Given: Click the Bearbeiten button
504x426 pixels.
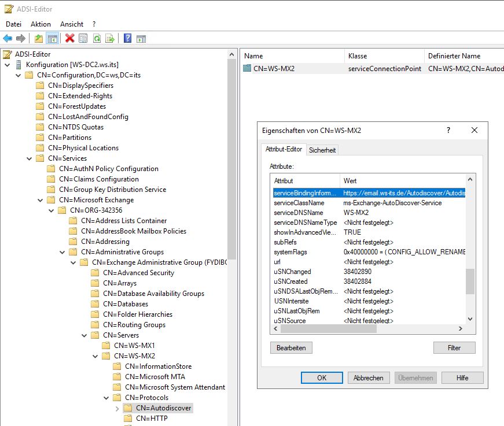Looking at the screenshot, I should (x=291, y=347).
